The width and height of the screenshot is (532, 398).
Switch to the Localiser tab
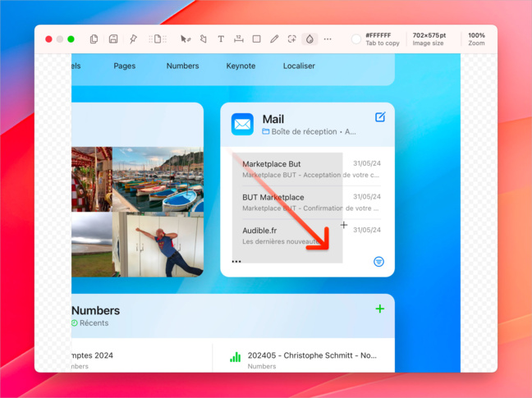tap(299, 66)
